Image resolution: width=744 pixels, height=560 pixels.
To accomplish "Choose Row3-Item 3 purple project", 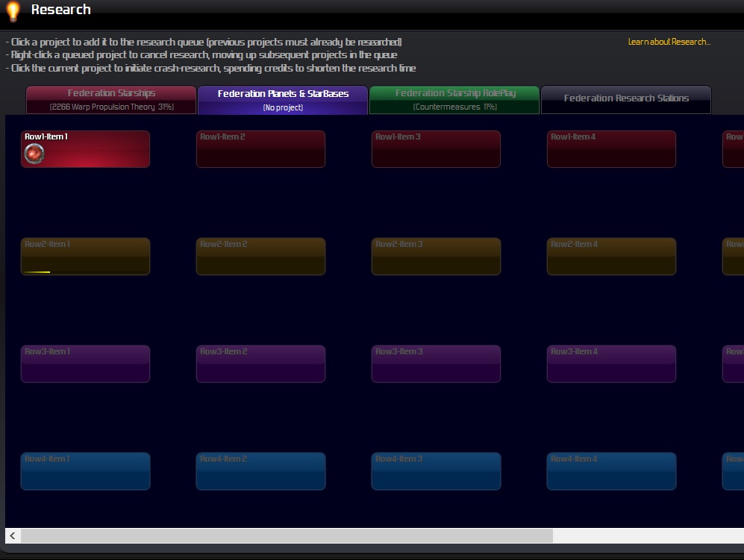I will pyautogui.click(x=436, y=364).
